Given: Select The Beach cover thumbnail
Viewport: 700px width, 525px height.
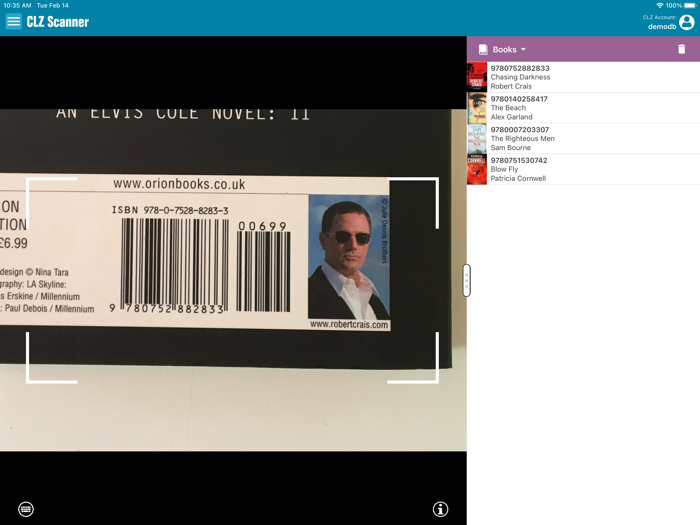Looking at the screenshot, I should (x=477, y=108).
